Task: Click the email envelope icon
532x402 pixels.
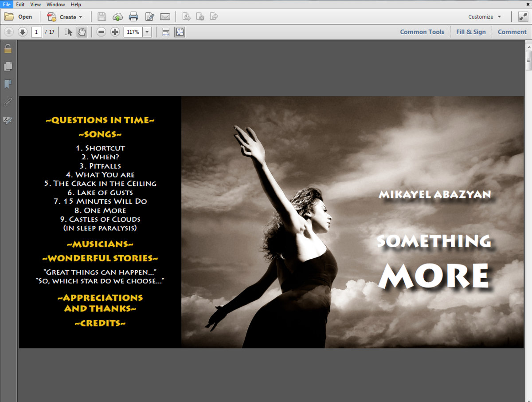Action: pos(165,17)
